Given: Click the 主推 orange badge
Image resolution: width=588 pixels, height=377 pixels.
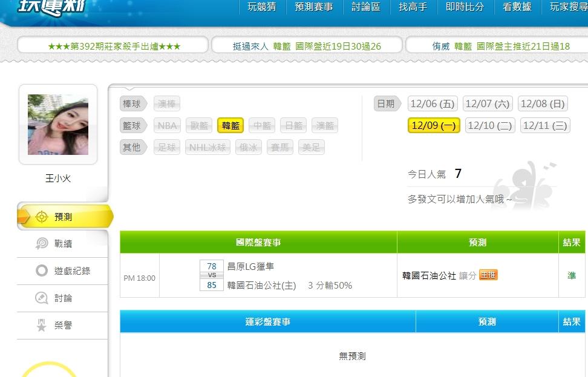Looking at the screenshot, I should pos(488,275).
